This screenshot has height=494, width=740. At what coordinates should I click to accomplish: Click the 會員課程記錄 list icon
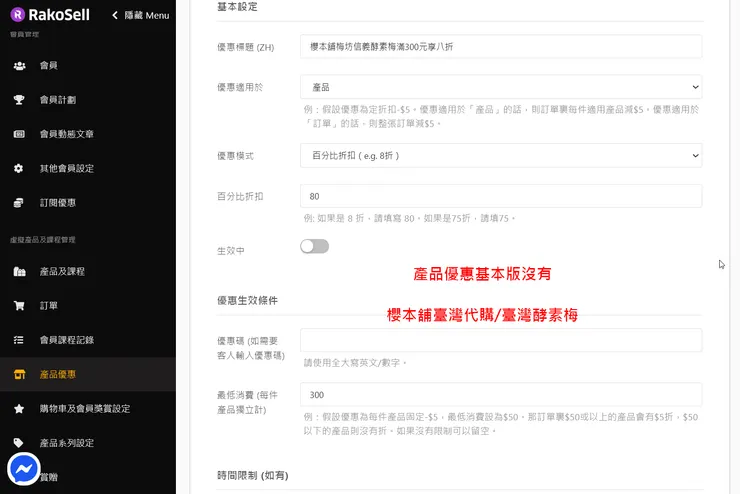tap(18, 340)
